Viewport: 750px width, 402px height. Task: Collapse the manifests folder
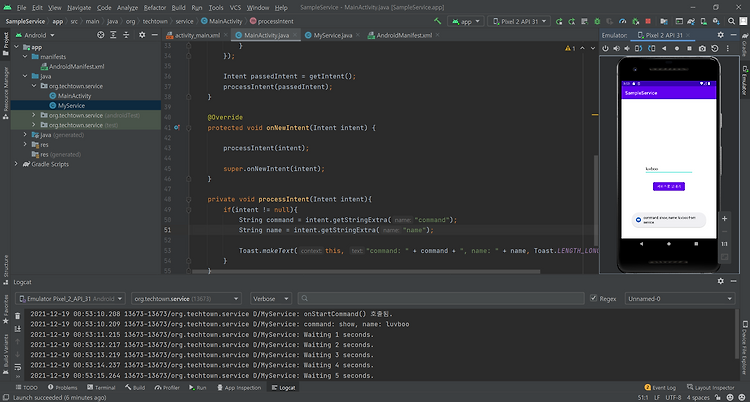tap(25, 56)
